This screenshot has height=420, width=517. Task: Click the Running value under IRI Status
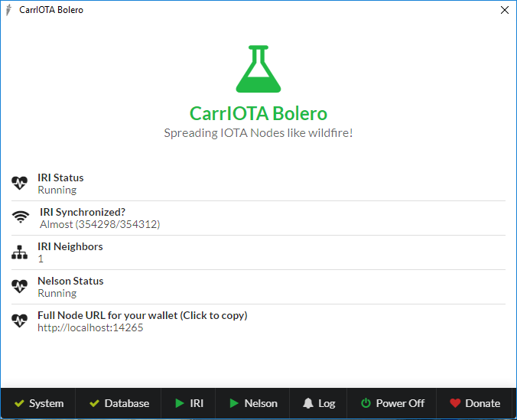pyautogui.click(x=57, y=190)
